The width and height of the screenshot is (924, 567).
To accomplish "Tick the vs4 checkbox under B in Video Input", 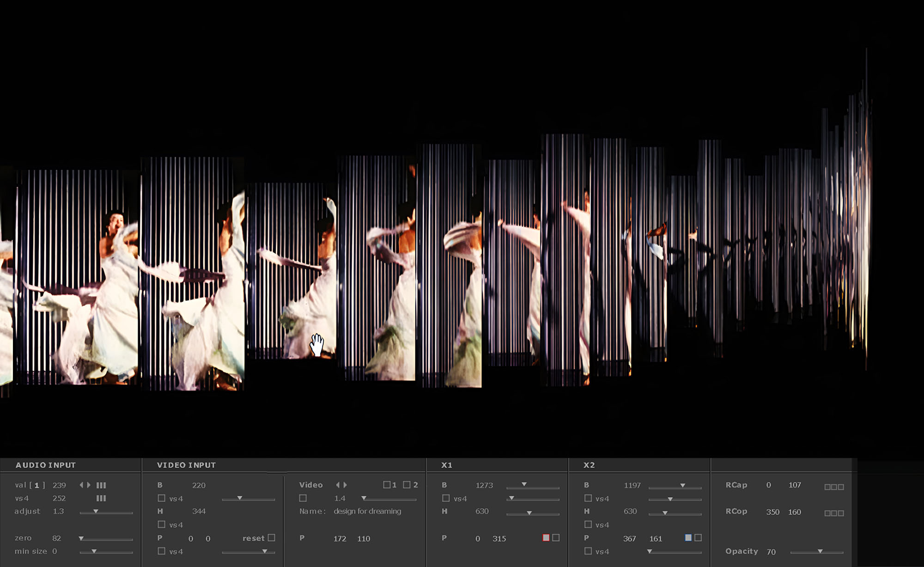I will click(161, 498).
